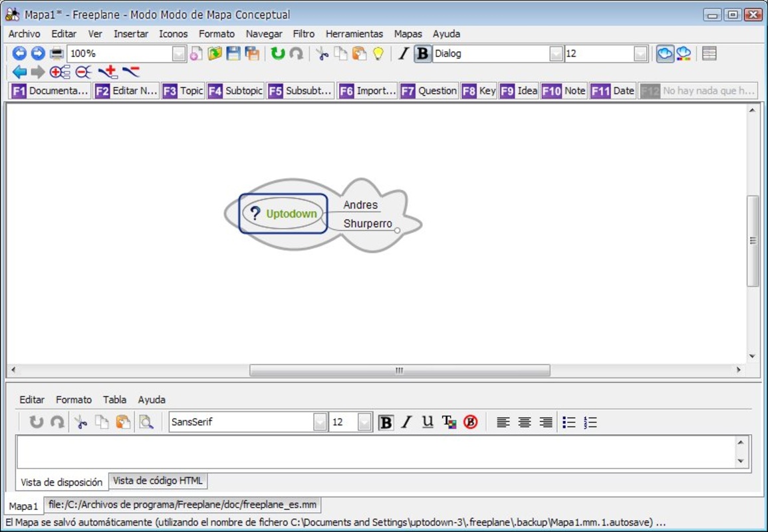The height and width of the screenshot is (532, 768).
Task: Click the yellow lightbulb new-node icon
Action: coord(378,54)
